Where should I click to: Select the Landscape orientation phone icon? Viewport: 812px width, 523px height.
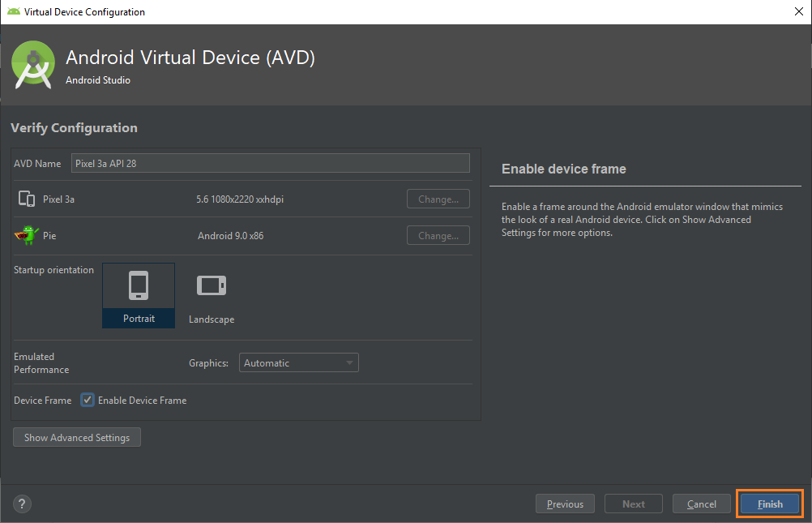pos(212,285)
